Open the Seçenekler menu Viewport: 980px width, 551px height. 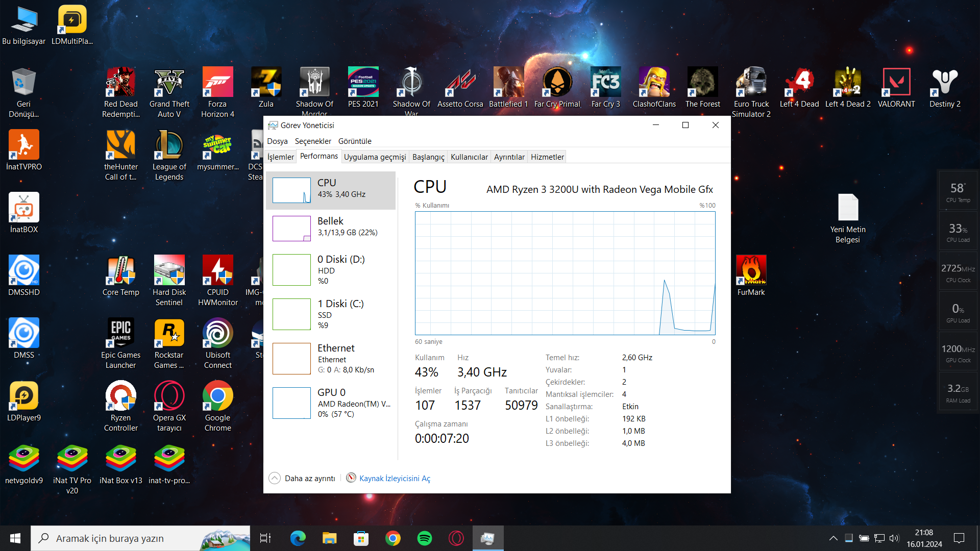[312, 141]
